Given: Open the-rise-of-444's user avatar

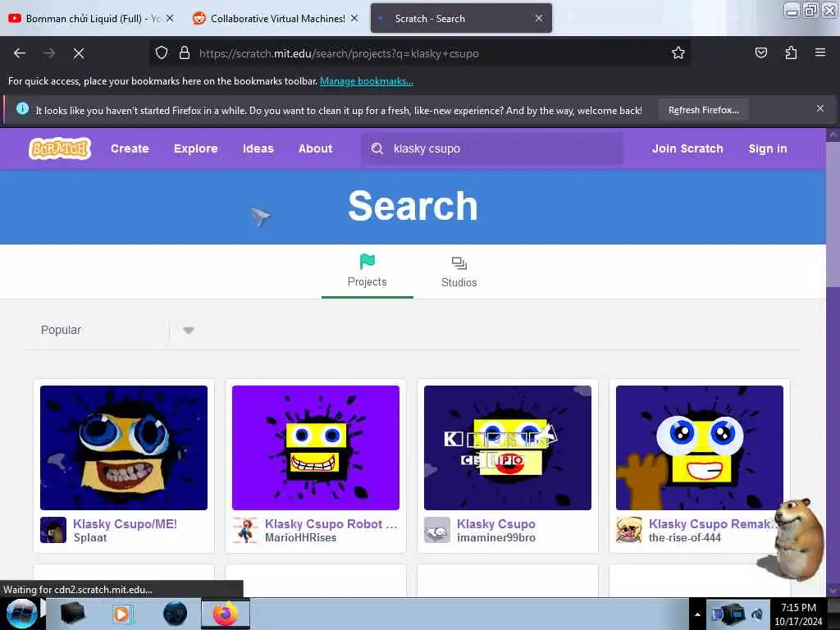Looking at the screenshot, I should click(629, 530).
